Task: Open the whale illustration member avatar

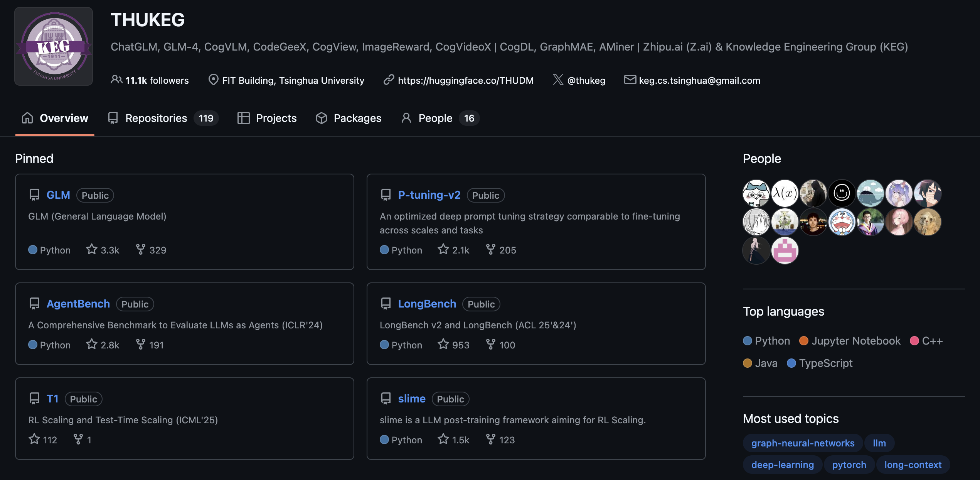Action: click(870, 193)
